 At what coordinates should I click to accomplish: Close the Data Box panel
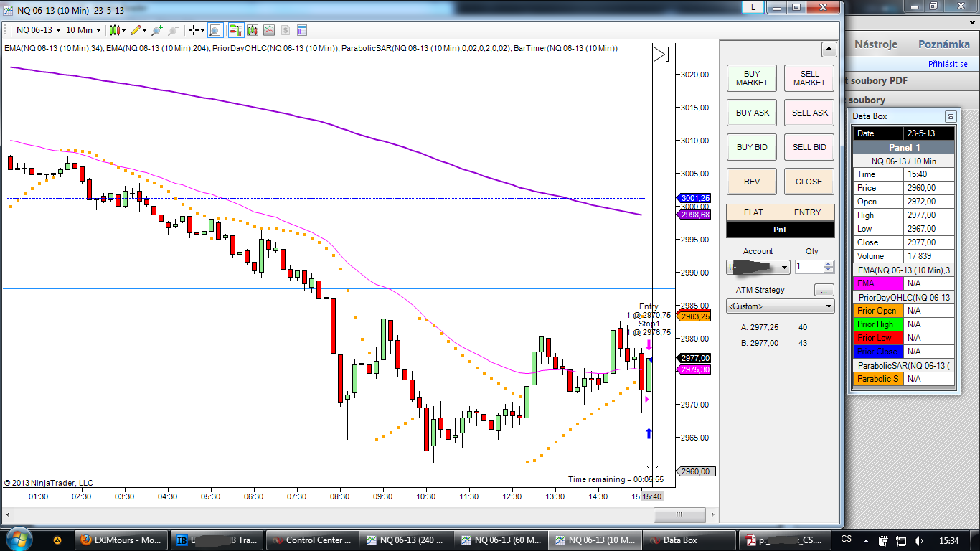click(x=950, y=116)
